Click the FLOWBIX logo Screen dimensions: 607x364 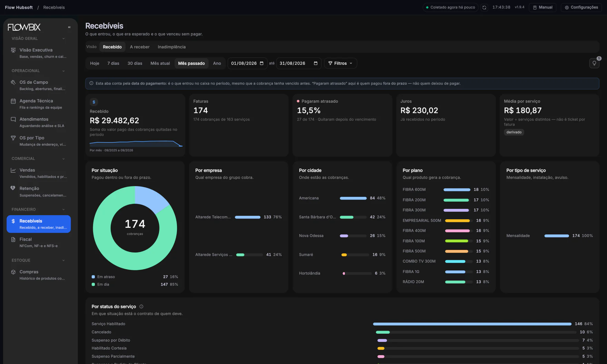24,27
